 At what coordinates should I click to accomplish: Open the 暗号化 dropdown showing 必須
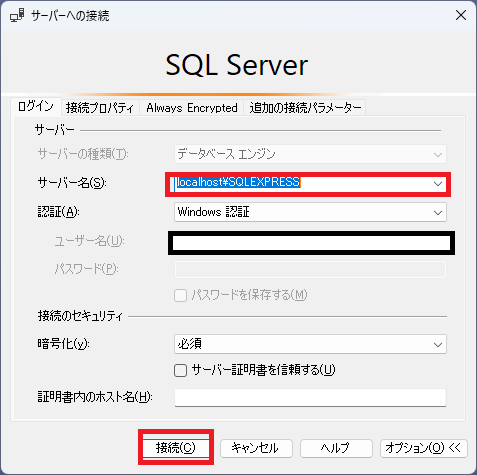310,344
